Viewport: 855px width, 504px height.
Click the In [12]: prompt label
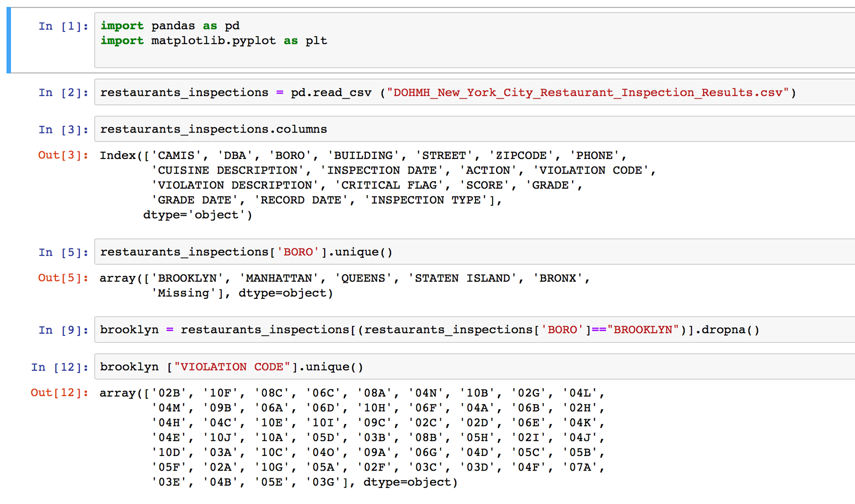[x=60, y=367]
